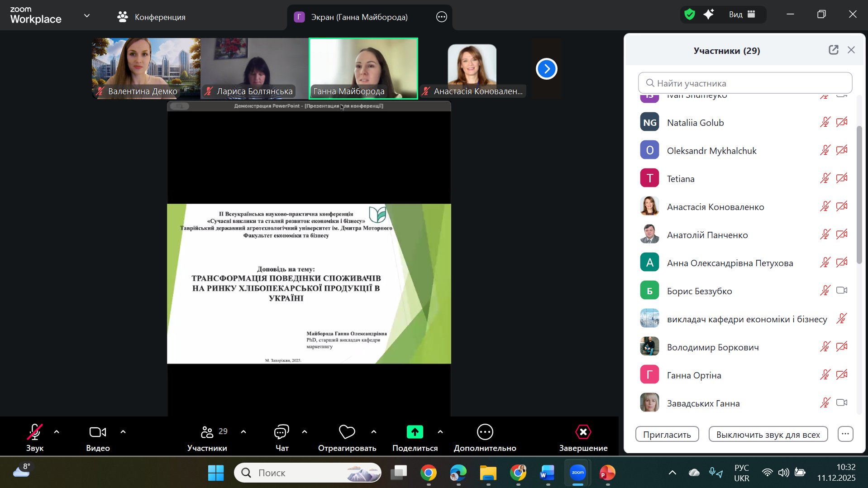This screenshot has width=868, height=488.
Task: Click the Пригласить button
Action: click(667, 435)
